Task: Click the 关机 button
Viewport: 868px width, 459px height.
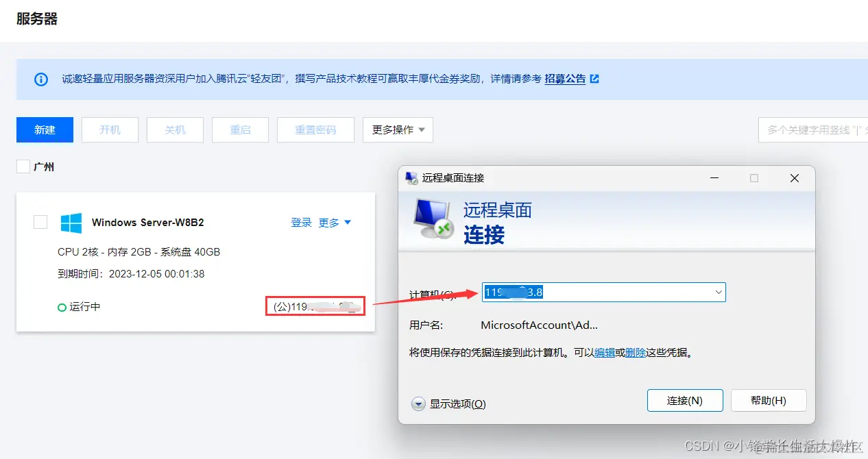Action: [175, 129]
